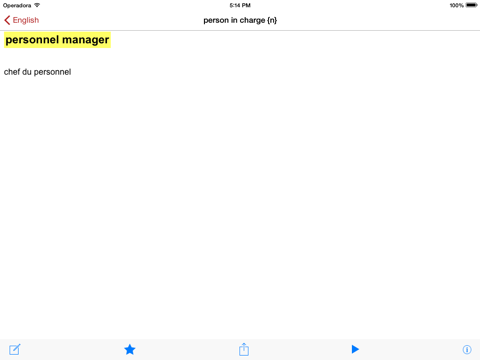Tap the '{n}' noun marker in the title

point(272,20)
